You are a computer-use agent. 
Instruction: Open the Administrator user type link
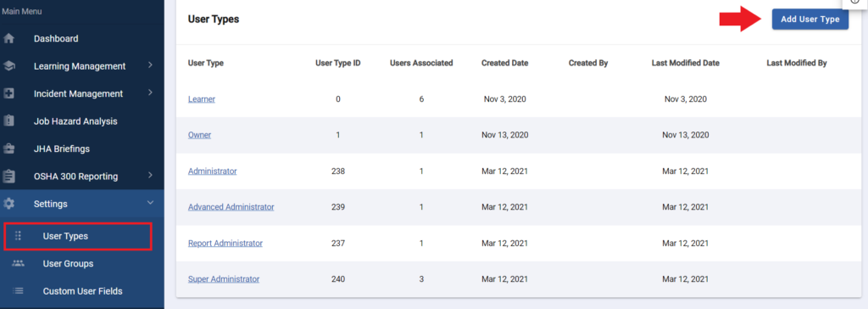pos(213,171)
